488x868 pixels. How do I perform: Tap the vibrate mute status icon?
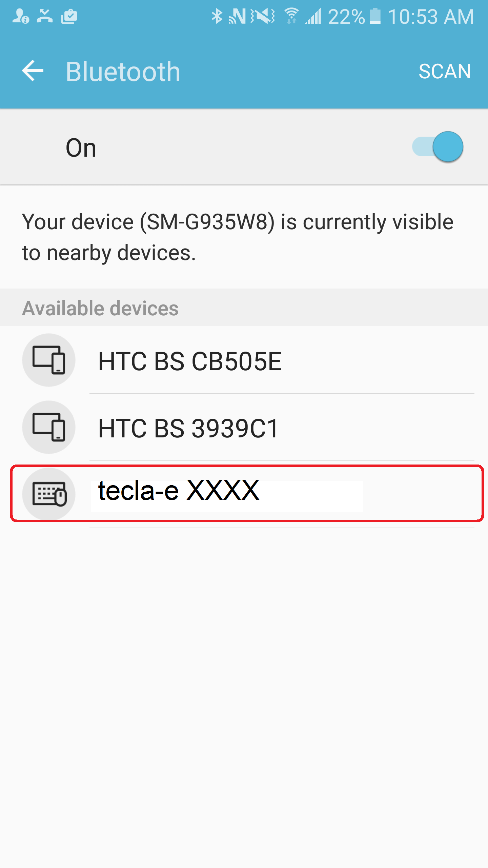263,16
